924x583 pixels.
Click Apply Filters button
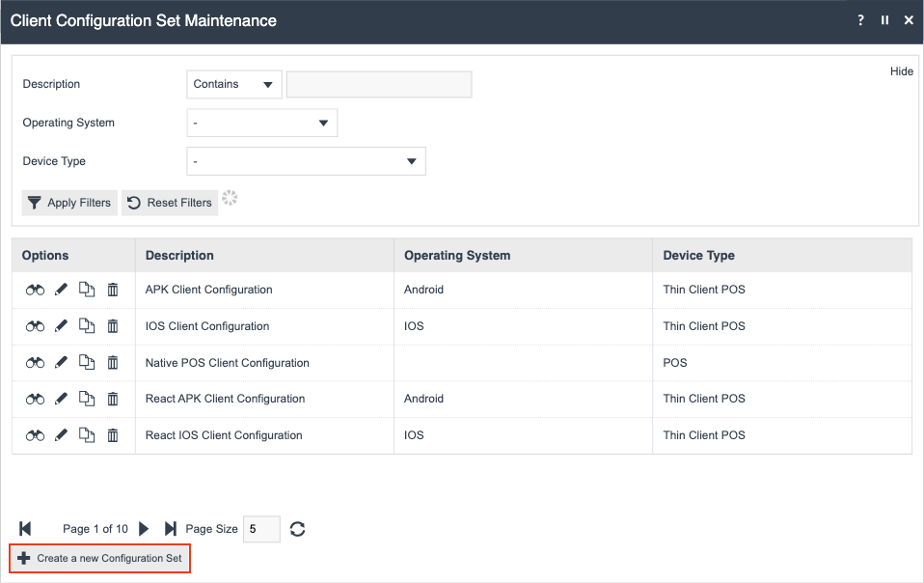click(x=69, y=203)
